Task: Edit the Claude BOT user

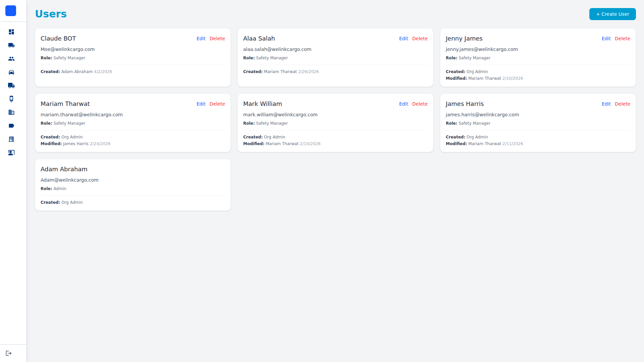Action: click(x=201, y=39)
